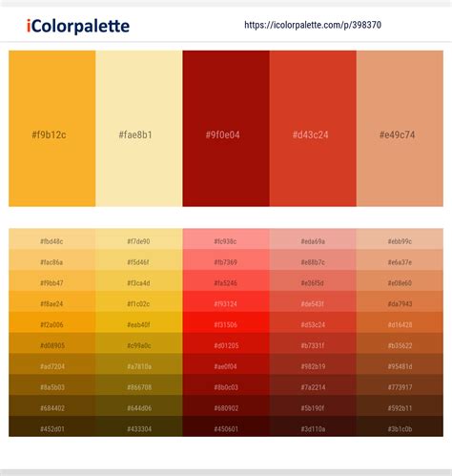The width and height of the screenshot is (452, 476).
Task: Select the #f2a006 orange shade
Action: pyautogui.click(x=52, y=322)
